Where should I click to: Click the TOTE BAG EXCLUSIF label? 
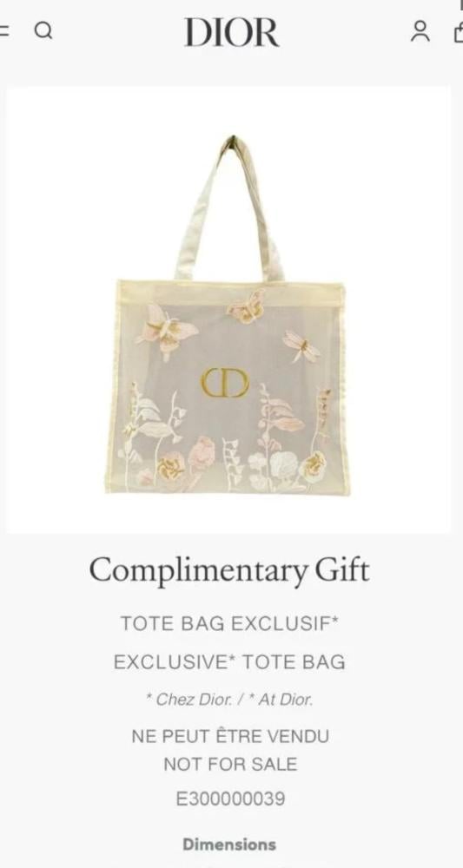(x=229, y=624)
